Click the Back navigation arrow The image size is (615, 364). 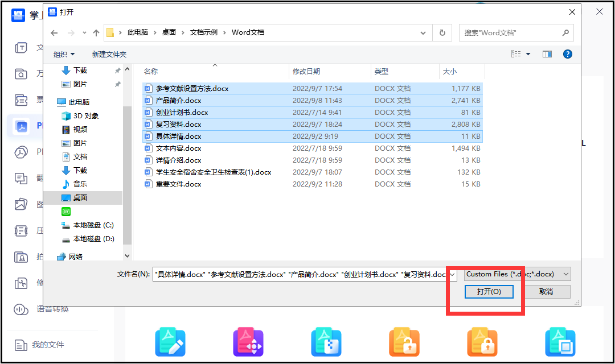[x=54, y=33]
